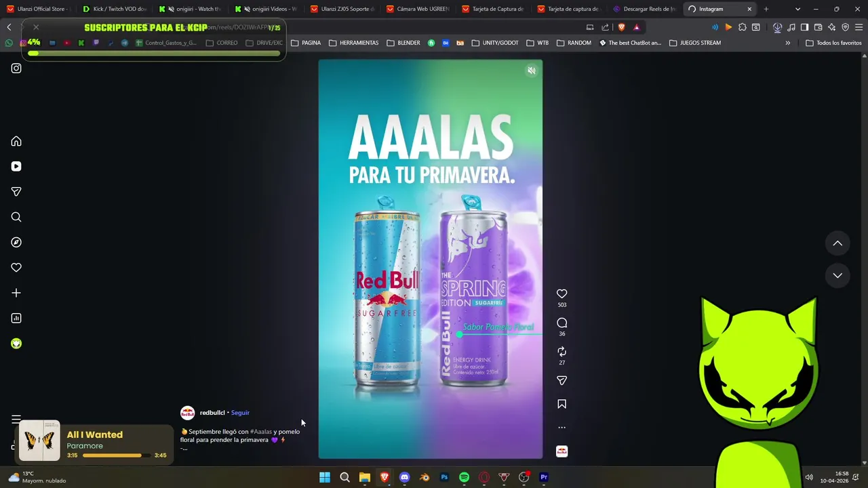Open profile avatar in the sidebar
This screenshot has width=868, height=488.
click(16, 344)
